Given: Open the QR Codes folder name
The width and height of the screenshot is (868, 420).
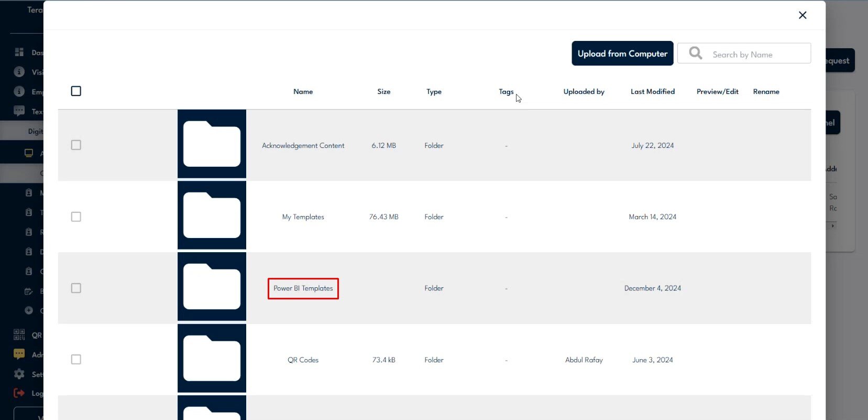Looking at the screenshot, I should coord(303,360).
